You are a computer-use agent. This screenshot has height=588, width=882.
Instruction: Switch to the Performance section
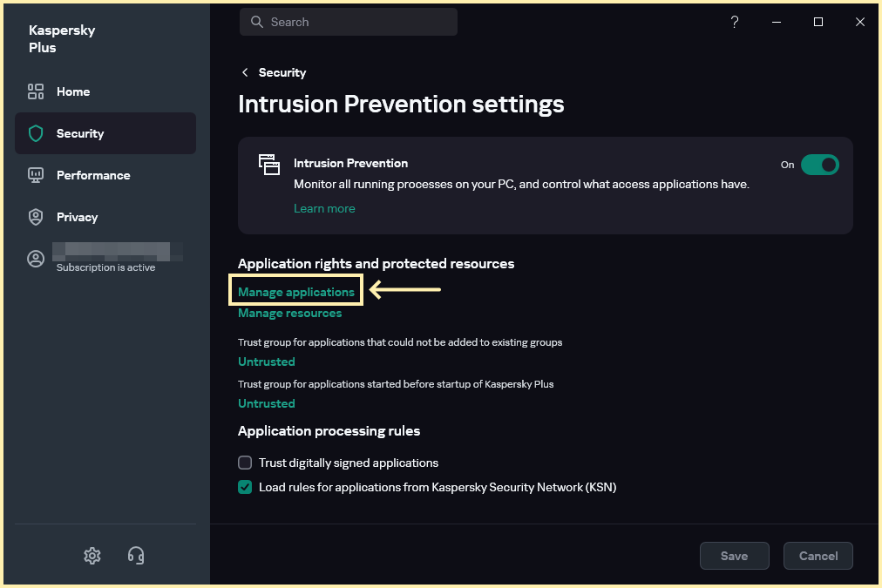pyautogui.click(x=93, y=175)
